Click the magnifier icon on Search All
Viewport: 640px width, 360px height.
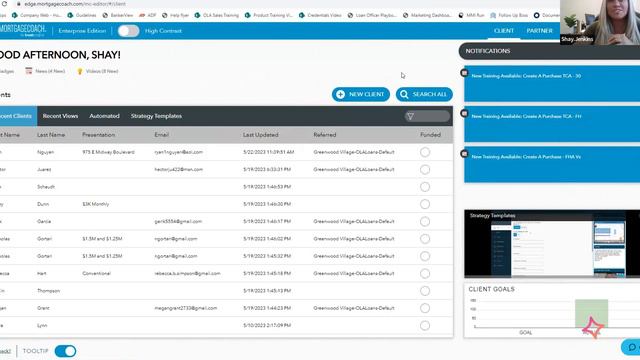pos(404,94)
